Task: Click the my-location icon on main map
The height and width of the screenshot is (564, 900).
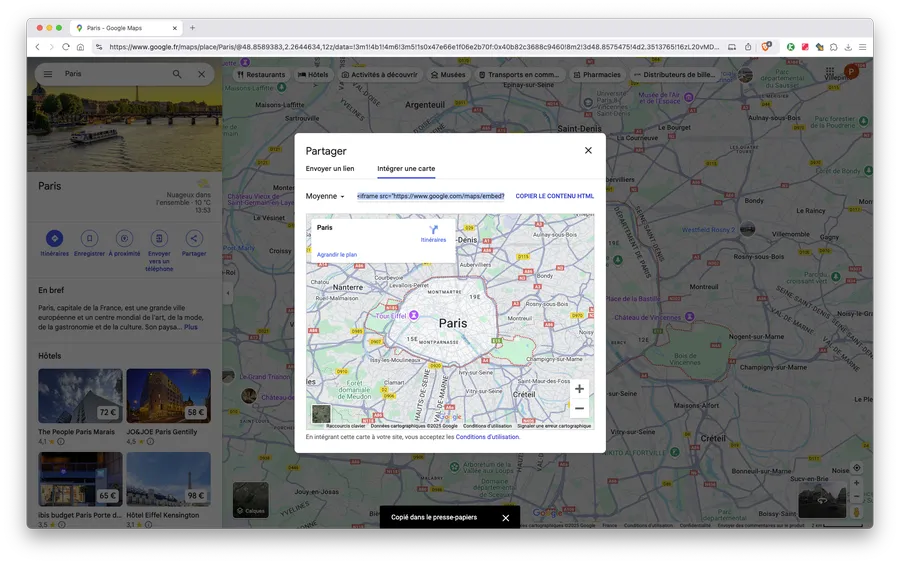Action: tap(856, 468)
